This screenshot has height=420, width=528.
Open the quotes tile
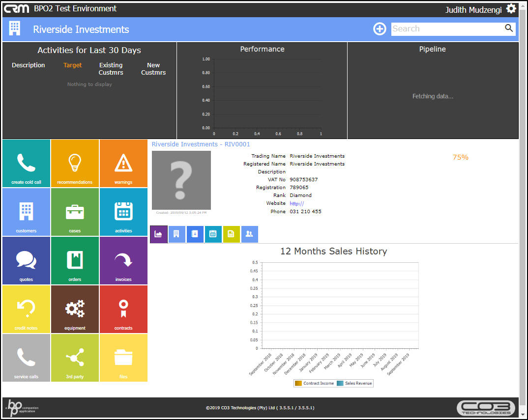26,260
